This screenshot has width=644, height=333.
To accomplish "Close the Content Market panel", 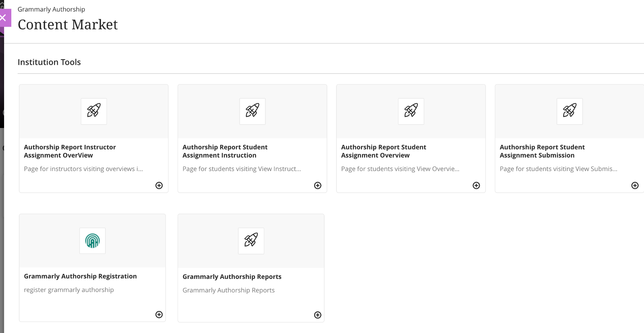I will click(x=4, y=18).
